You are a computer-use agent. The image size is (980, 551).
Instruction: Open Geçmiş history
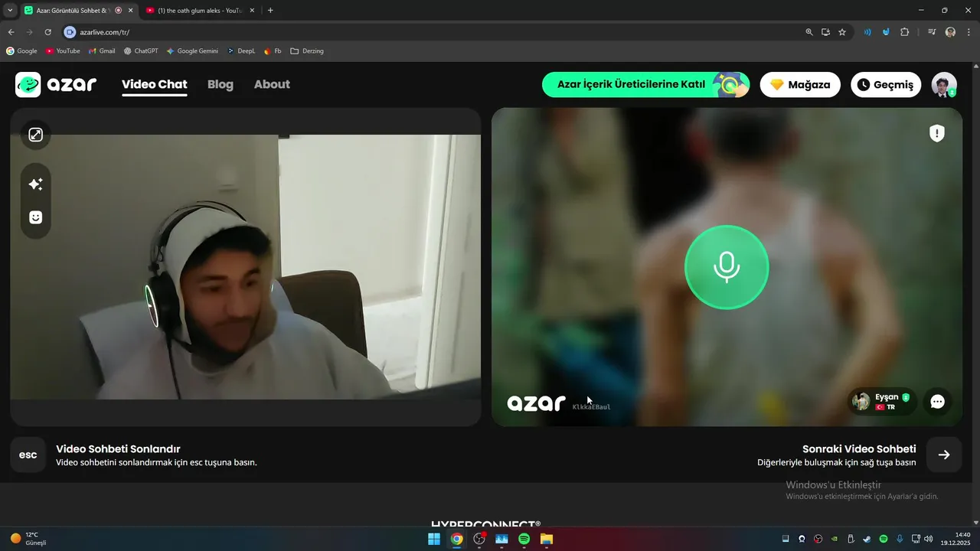(x=886, y=84)
